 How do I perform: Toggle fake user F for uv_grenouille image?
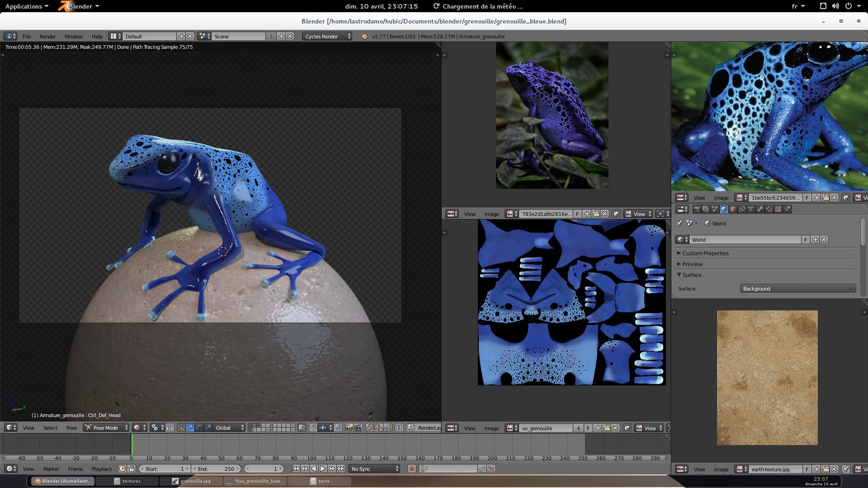(588, 428)
